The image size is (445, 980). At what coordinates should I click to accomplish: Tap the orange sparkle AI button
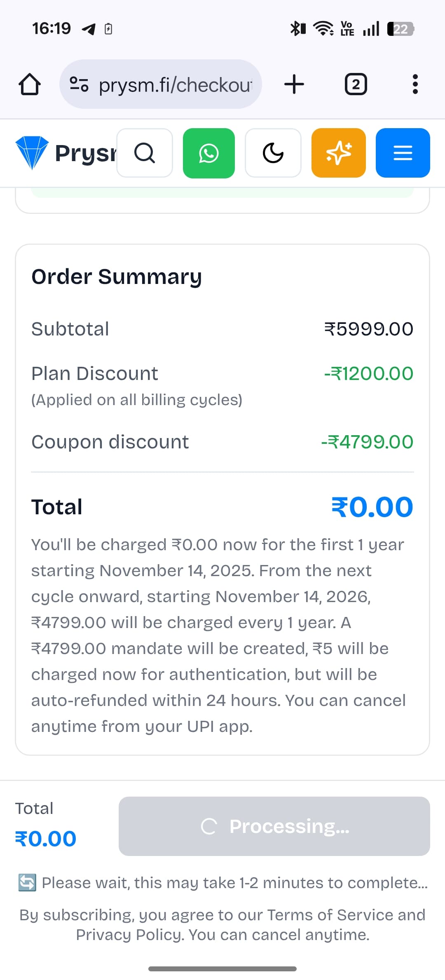coord(339,153)
